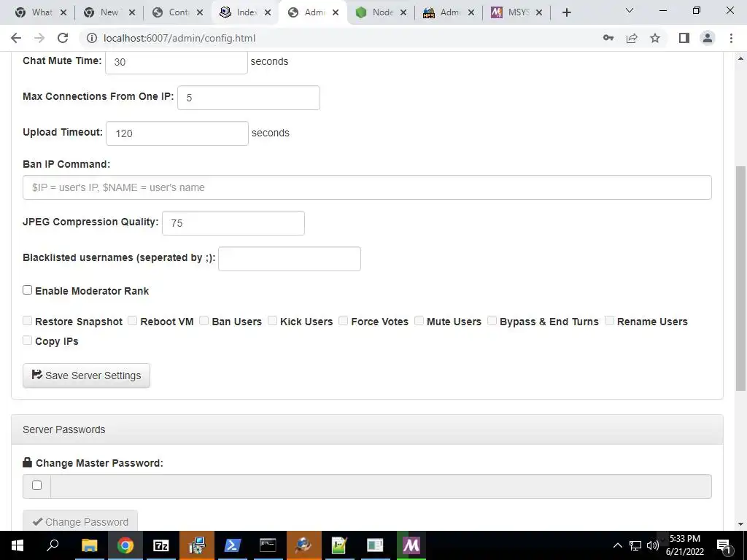
Task: Click the page vertical scrollbar thumb
Action: pyautogui.click(x=740, y=279)
